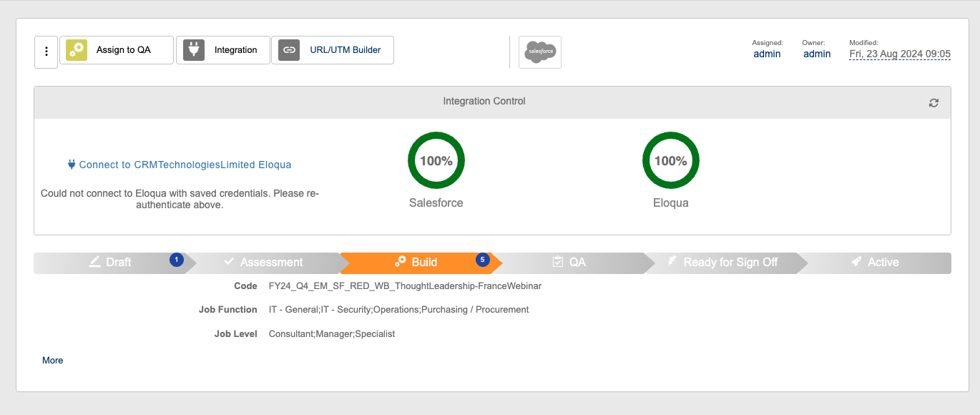This screenshot has height=415, width=980.
Task: Select the Draft workflow stage
Action: (x=110, y=263)
